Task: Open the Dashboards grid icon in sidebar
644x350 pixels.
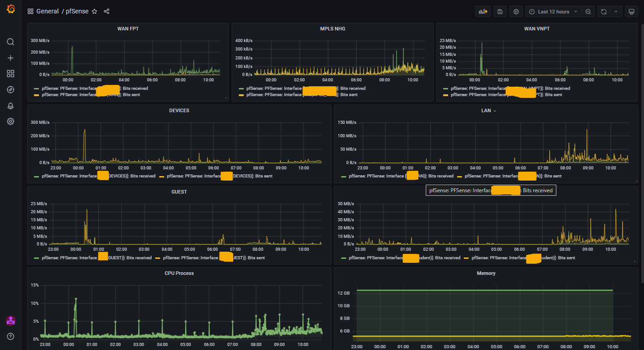Action: pyautogui.click(x=11, y=74)
